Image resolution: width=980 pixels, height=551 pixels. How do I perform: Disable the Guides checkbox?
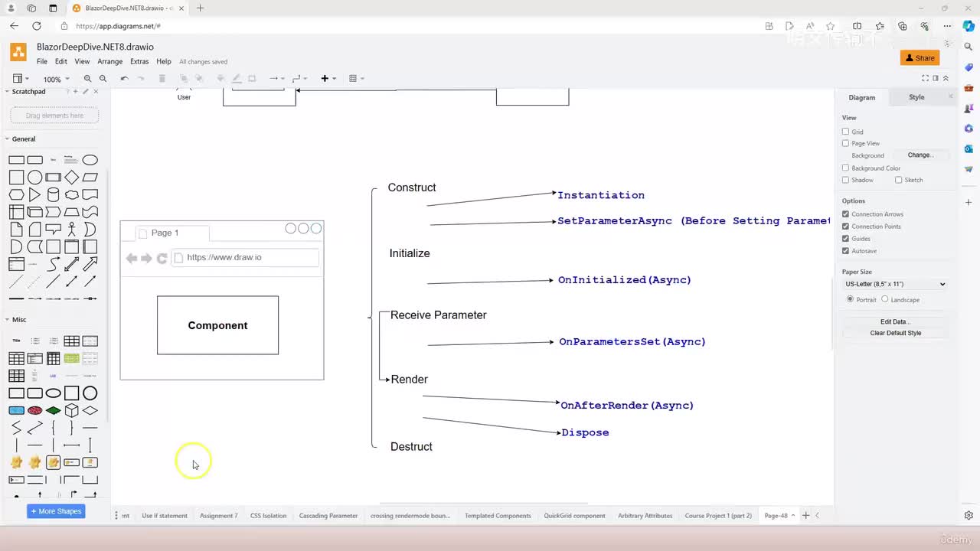click(845, 239)
